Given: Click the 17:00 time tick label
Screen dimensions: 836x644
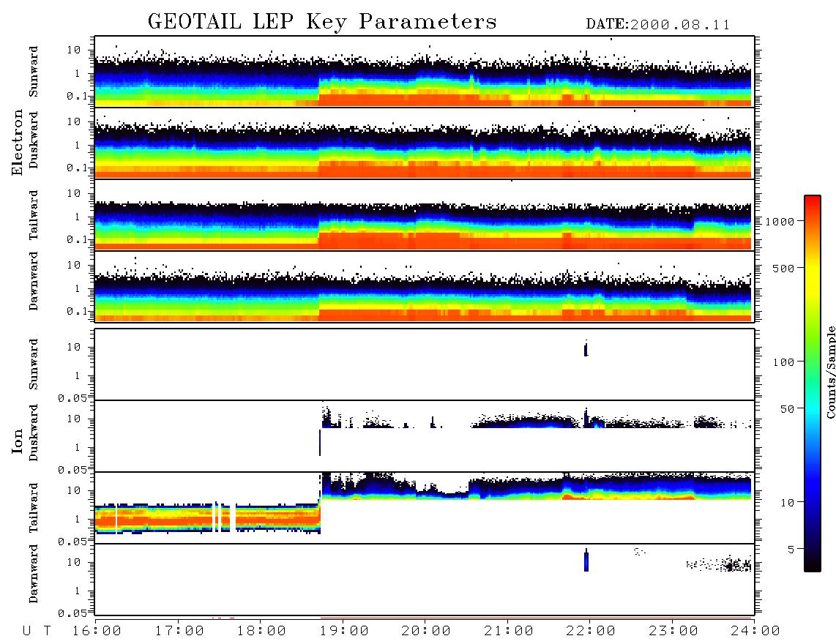Looking at the screenshot, I should (x=179, y=632).
